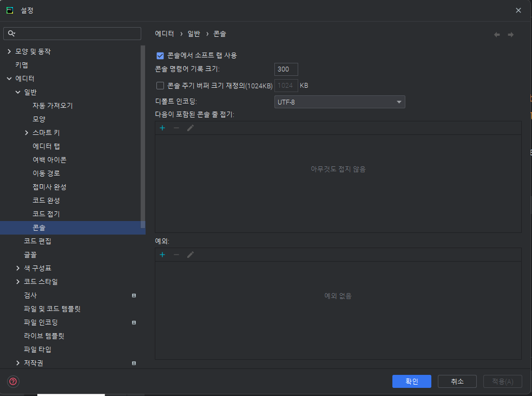Select 라이브 템플릿 in settings tree
Viewport: 532px width, 396px height.
(x=44, y=336)
